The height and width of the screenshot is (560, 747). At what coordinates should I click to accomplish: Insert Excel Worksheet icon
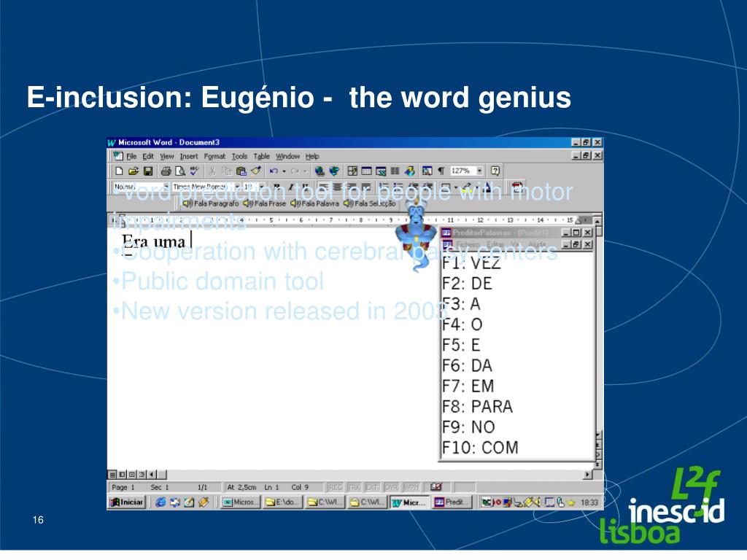(x=381, y=171)
